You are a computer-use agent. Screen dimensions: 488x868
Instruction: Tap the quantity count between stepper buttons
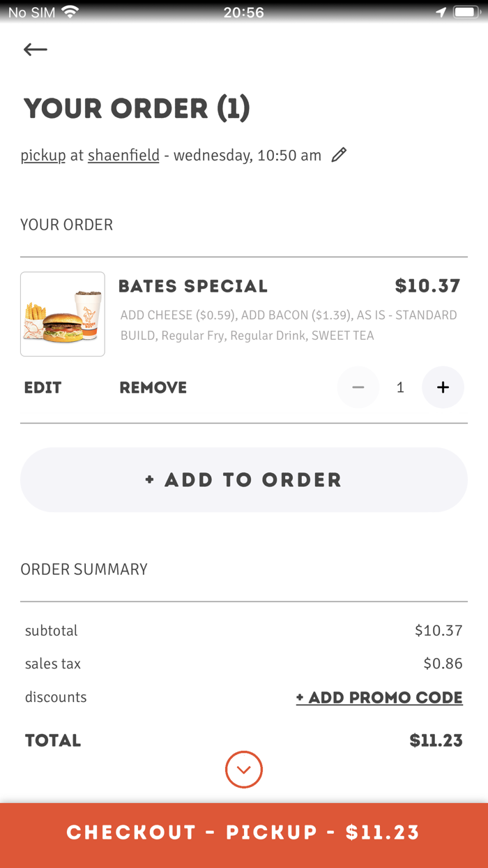pyautogui.click(x=400, y=387)
